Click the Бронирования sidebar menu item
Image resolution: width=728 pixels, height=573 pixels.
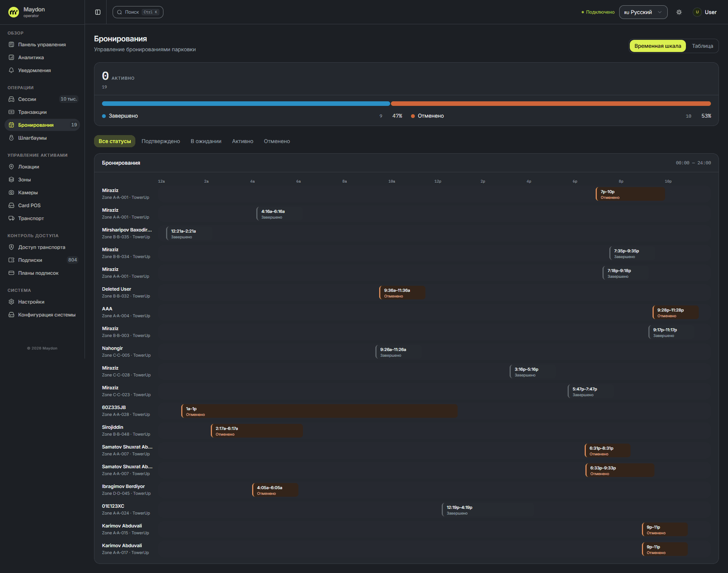click(x=42, y=125)
